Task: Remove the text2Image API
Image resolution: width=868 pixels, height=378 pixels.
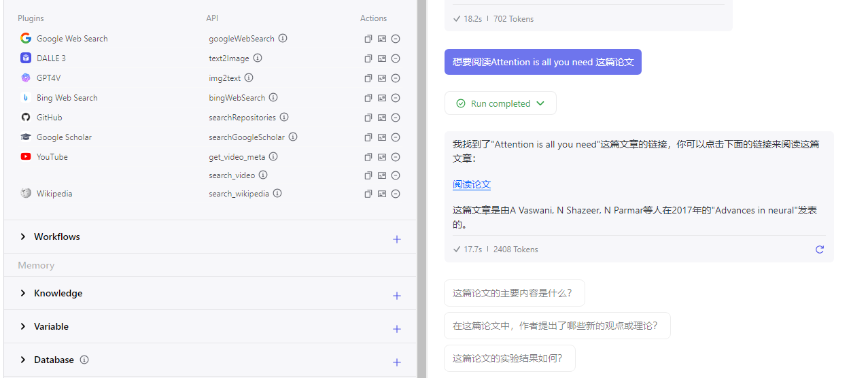Action: pyautogui.click(x=396, y=58)
